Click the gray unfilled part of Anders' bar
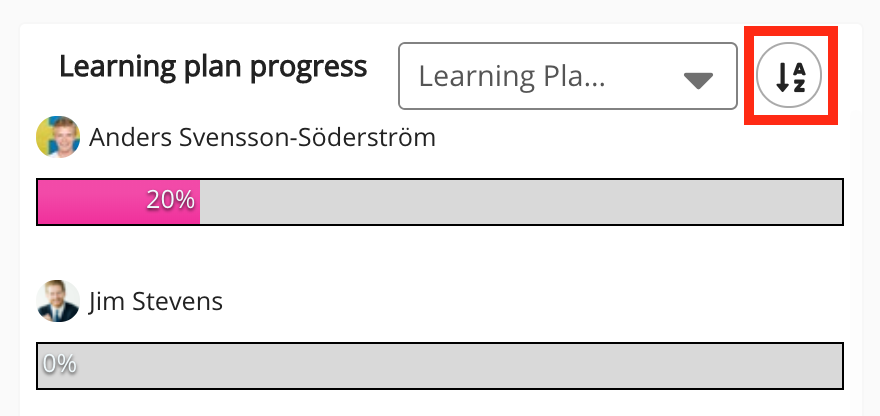 [x=520, y=201]
